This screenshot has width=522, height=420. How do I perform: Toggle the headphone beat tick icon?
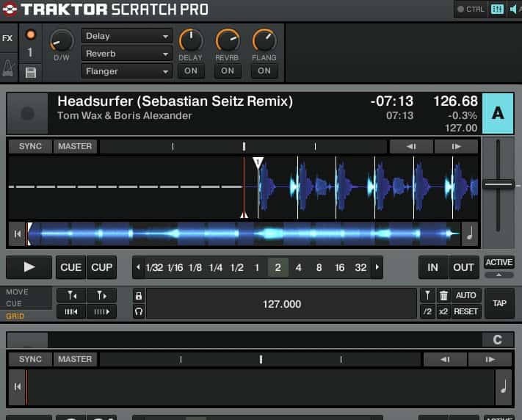tap(139, 312)
